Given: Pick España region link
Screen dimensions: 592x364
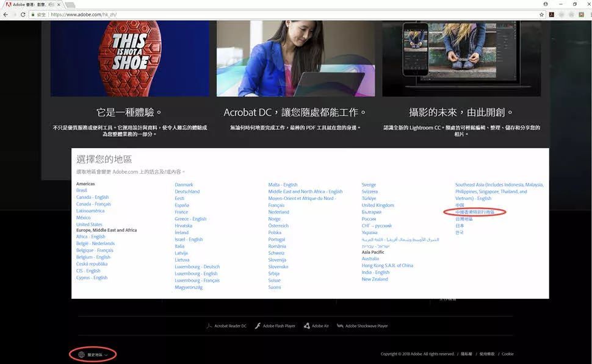Looking at the screenshot, I should pos(182,205).
